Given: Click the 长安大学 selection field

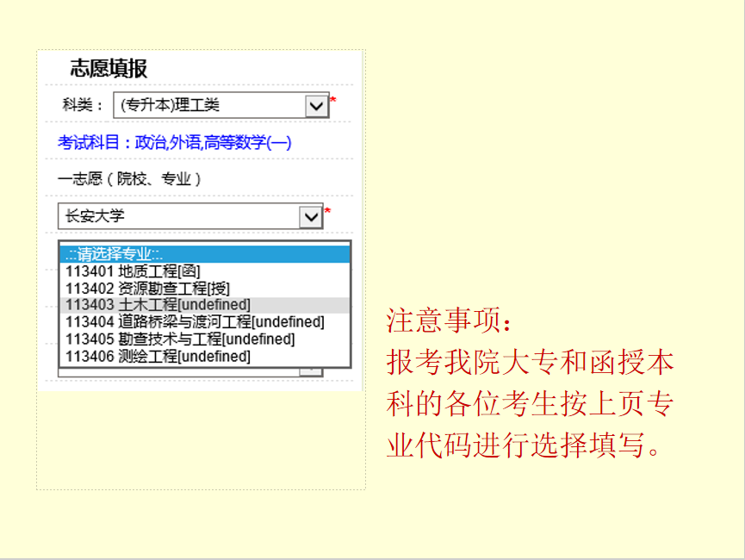Looking at the screenshot, I should (x=178, y=216).
